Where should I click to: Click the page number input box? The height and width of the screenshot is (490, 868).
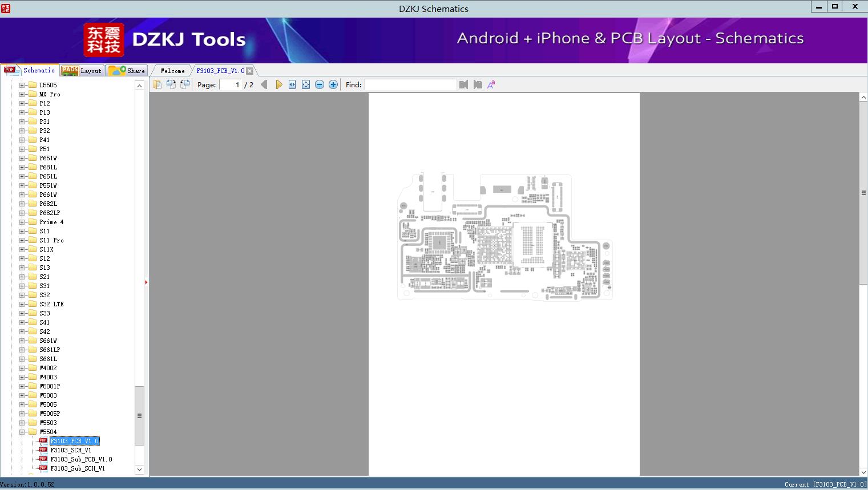pyautogui.click(x=231, y=84)
